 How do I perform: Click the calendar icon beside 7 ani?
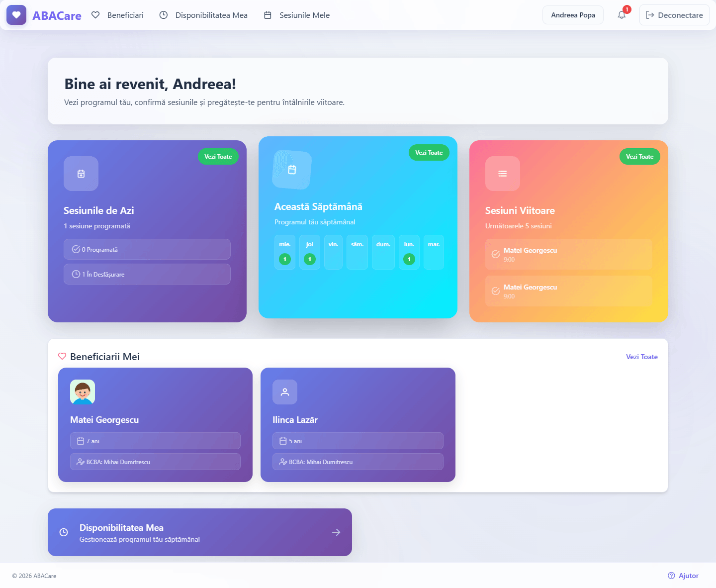click(81, 441)
